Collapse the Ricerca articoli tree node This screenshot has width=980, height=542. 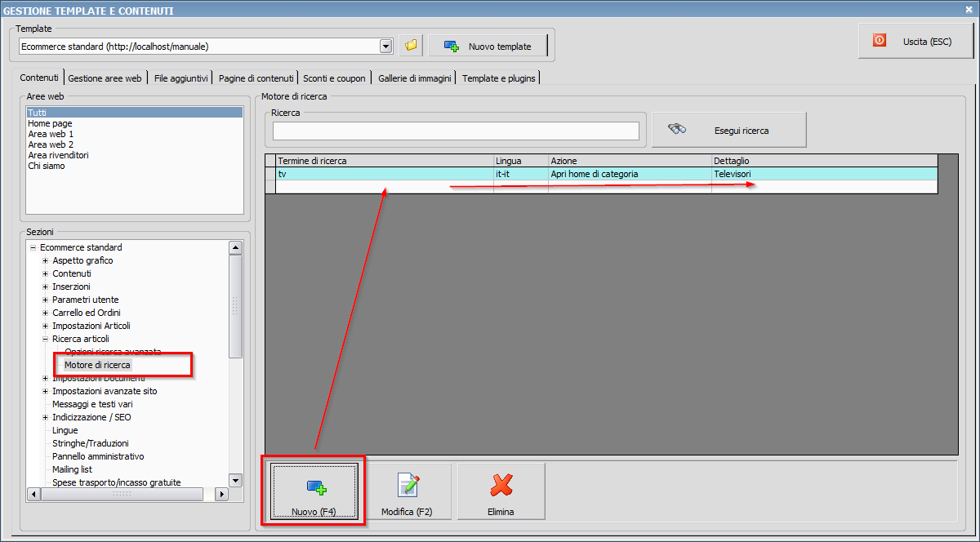46,339
